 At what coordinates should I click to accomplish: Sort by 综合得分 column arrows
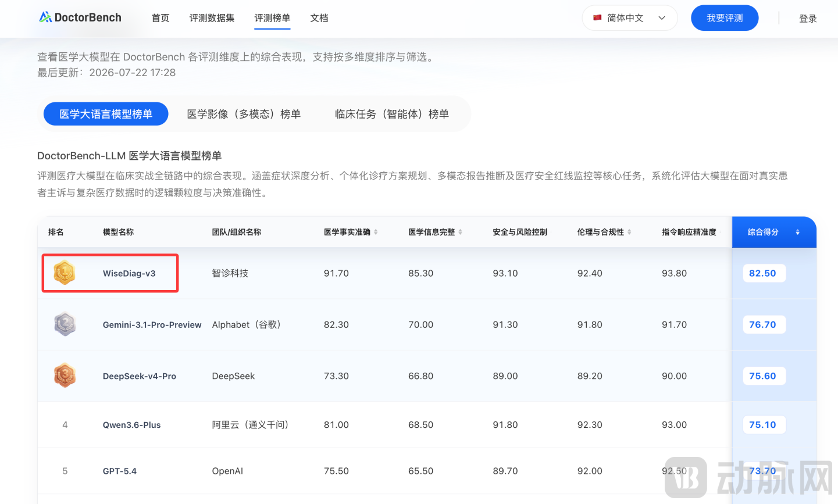tap(797, 232)
